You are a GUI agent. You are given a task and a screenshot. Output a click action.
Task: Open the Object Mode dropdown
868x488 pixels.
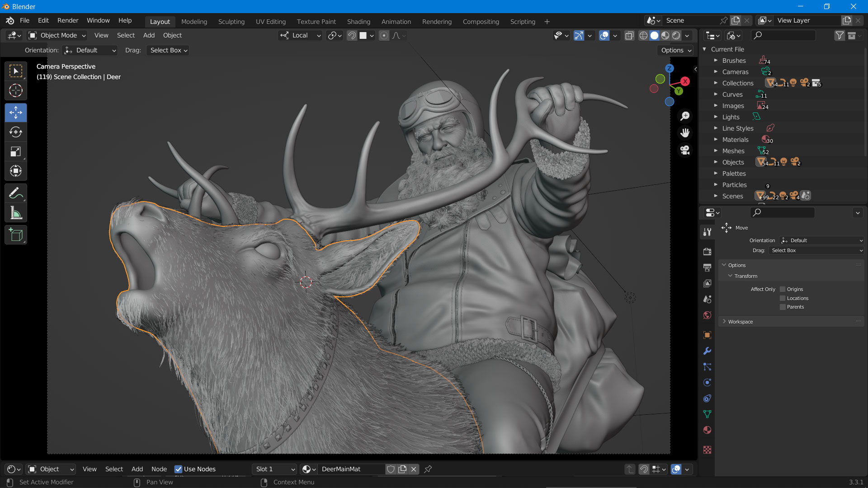[x=57, y=36]
